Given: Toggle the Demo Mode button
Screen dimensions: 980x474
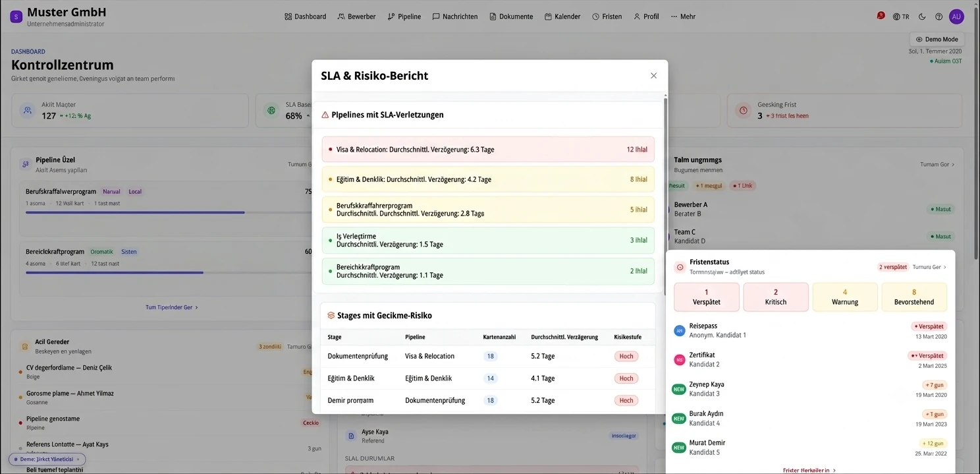Looking at the screenshot, I should (x=937, y=39).
